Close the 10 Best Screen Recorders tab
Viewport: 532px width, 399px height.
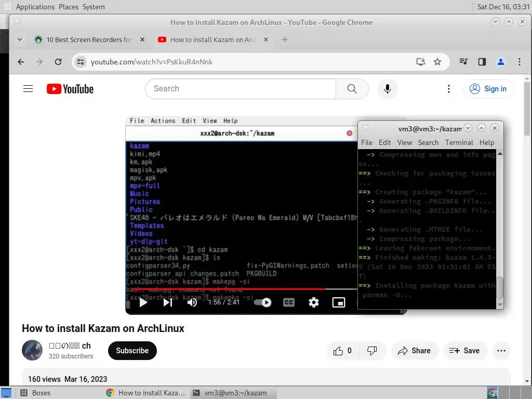[142, 39]
